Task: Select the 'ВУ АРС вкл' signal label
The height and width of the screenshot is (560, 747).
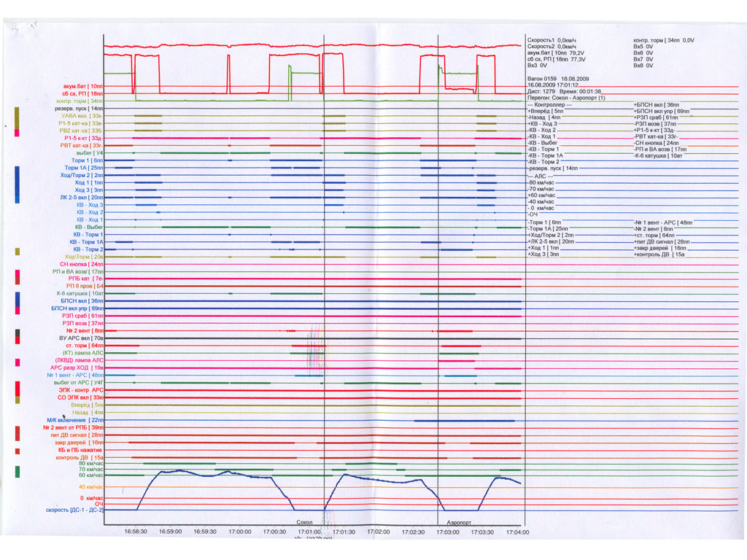Action: pos(81,338)
